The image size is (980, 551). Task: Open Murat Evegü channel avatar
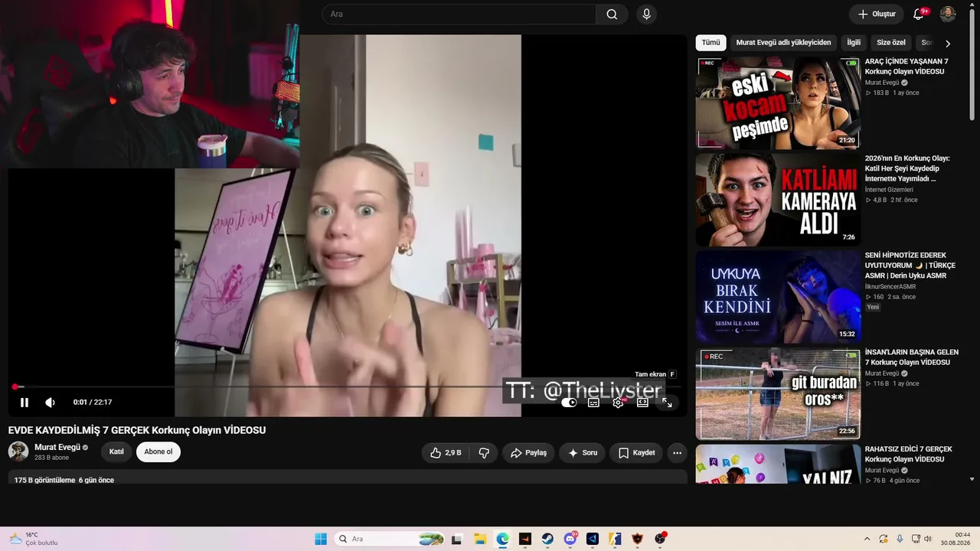pos(18,452)
